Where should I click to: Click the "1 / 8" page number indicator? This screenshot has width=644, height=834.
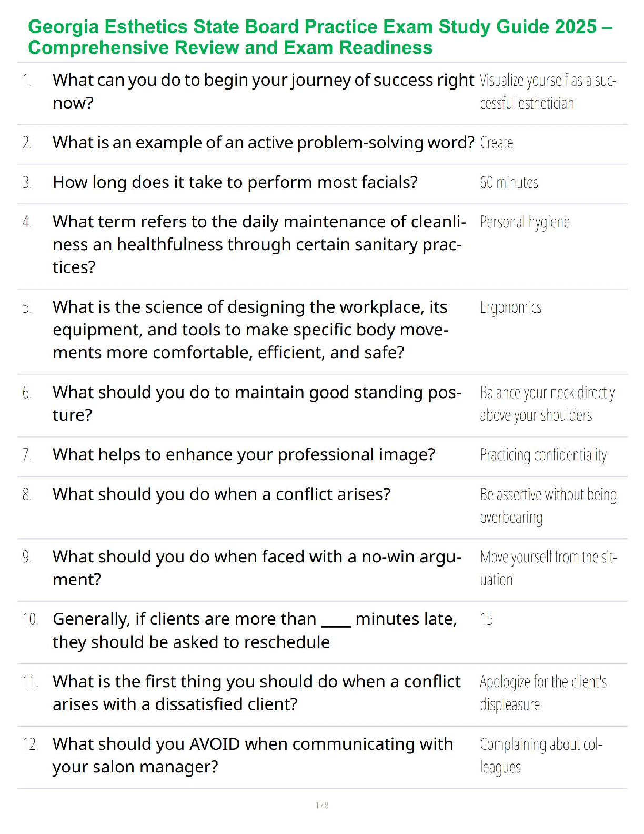click(322, 805)
